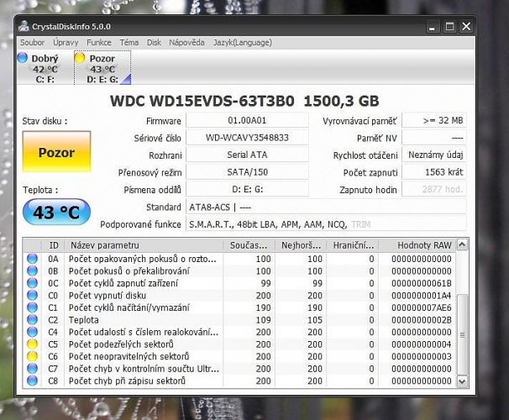This screenshot has width=509, height=420.
Task: Select row Počet vypnutí disku
Action: point(239,296)
